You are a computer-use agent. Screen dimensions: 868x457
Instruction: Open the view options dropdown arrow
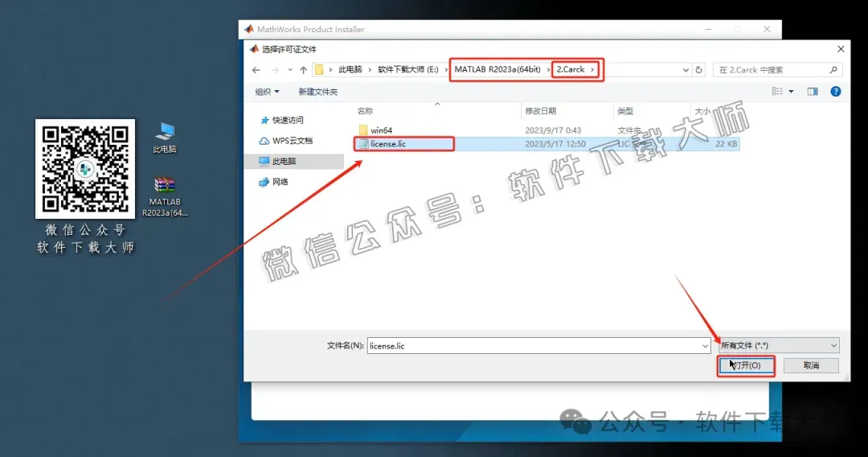click(791, 92)
